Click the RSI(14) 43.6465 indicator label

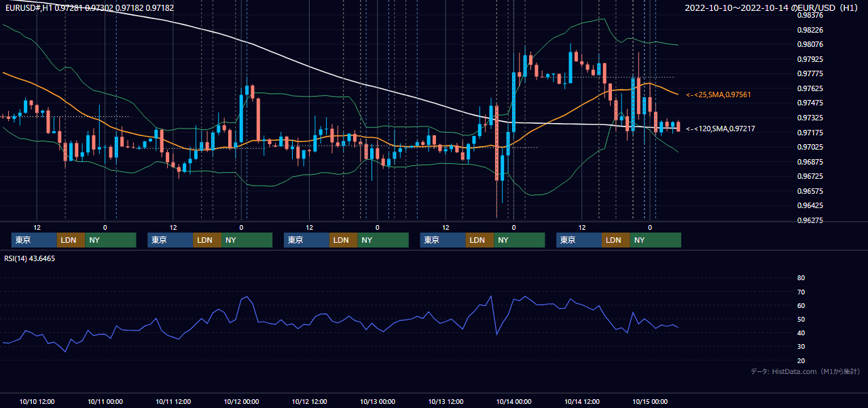pos(30,258)
